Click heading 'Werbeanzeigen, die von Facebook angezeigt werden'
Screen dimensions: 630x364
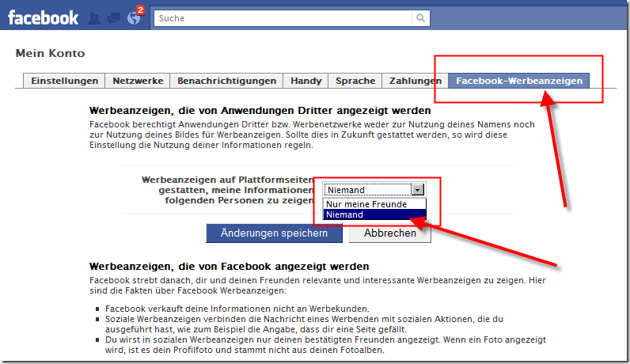[x=229, y=267]
